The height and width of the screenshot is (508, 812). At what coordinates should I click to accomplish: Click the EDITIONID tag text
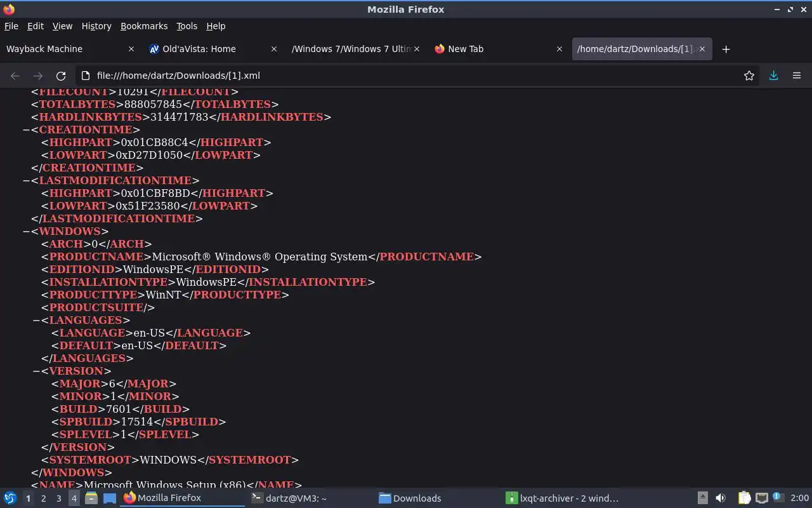point(82,269)
